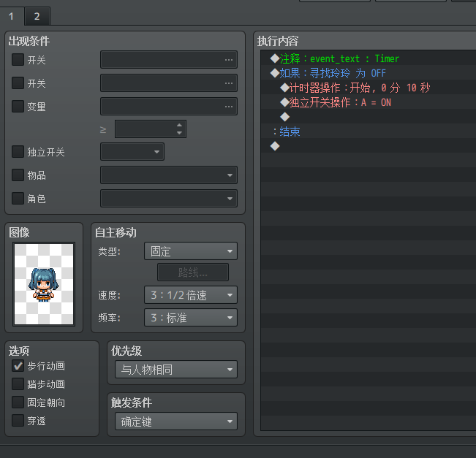Switch to event page tab 1
The height and width of the screenshot is (458, 476).
12,16
